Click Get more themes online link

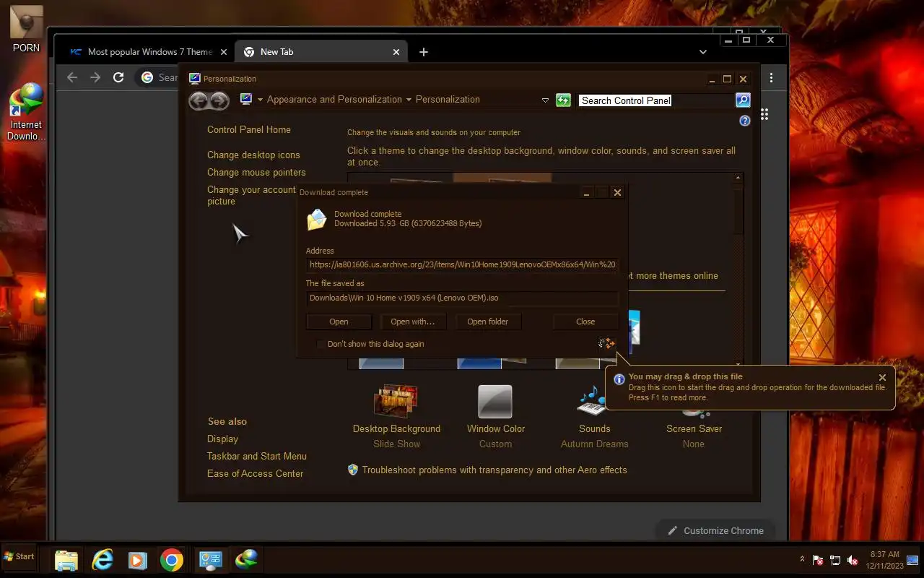coord(673,276)
